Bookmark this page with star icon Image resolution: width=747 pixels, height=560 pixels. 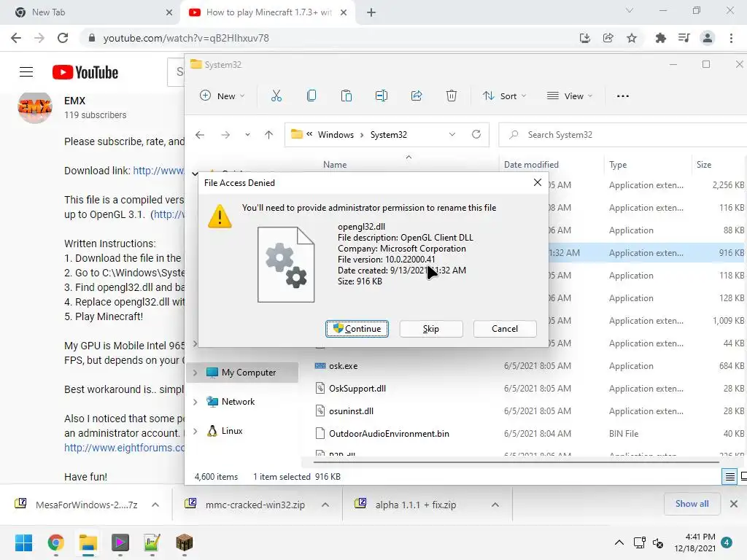click(x=632, y=38)
